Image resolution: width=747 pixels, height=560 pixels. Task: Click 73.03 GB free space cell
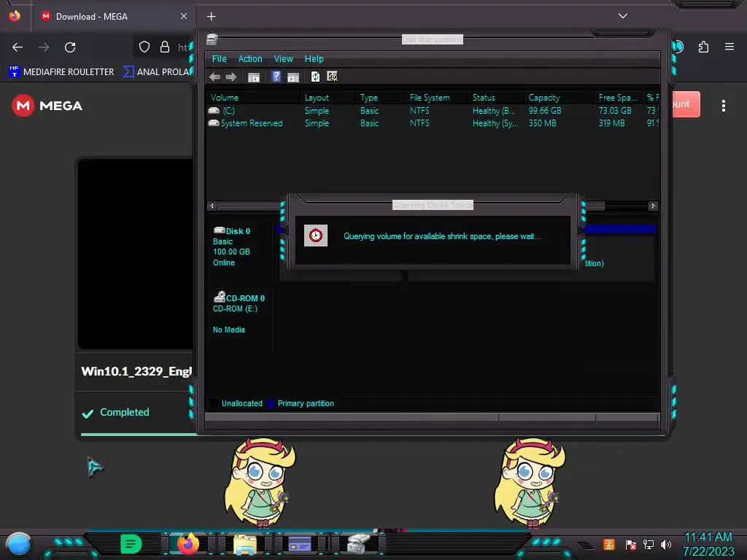click(x=614, y=111)
